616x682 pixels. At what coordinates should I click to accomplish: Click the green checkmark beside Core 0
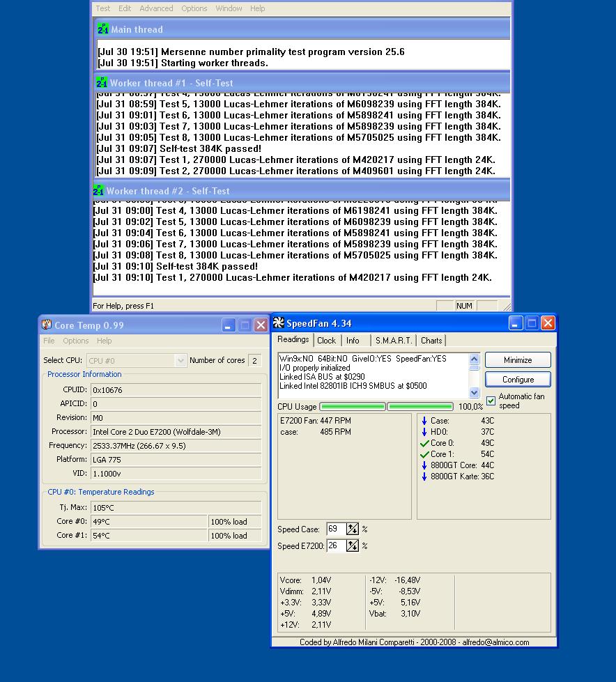[x=424, y=443]
